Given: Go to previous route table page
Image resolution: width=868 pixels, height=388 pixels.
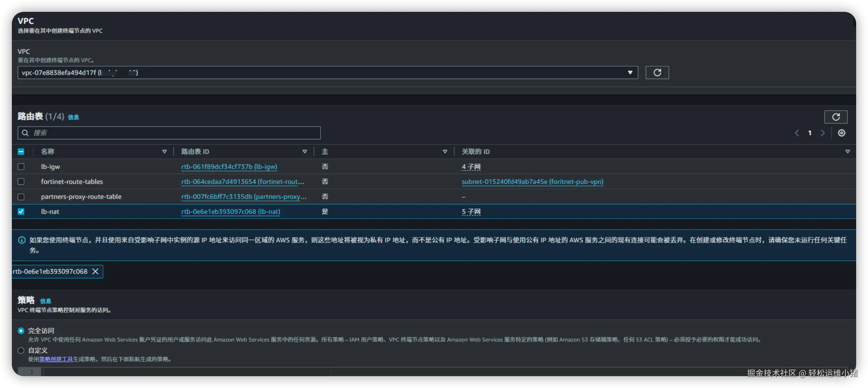Looking at the screenshot, I should 797,133.
